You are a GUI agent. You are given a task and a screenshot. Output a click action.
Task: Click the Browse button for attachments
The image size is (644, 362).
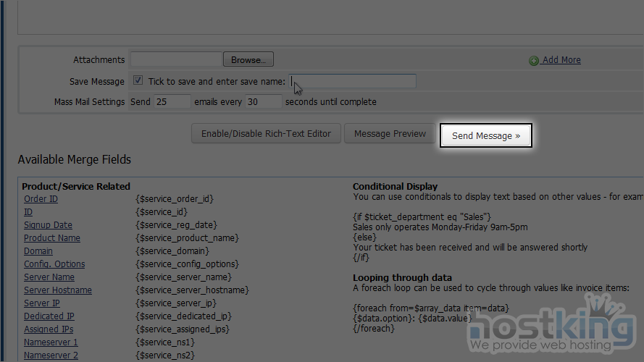point(248,60)
